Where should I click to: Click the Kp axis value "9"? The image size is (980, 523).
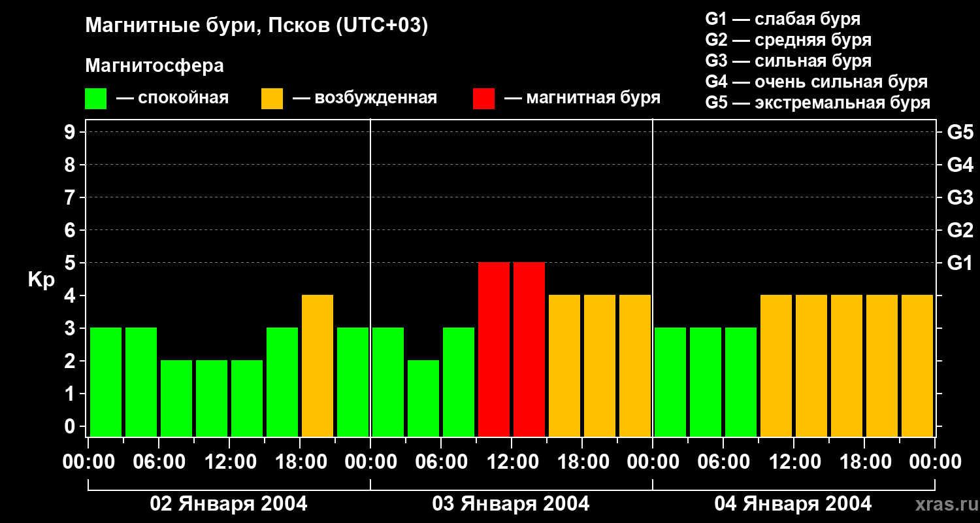point(71,132)
